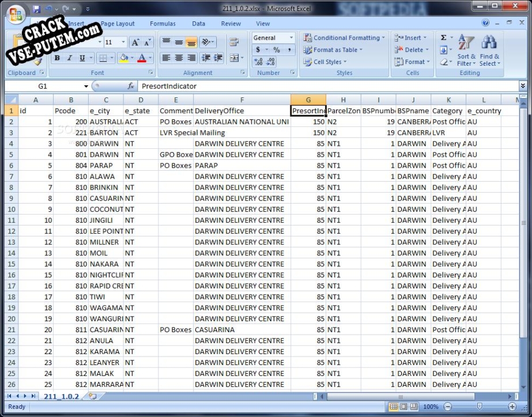
Task: Click the Insert Worksheet tab icon
Action: [x=92, y=396]
